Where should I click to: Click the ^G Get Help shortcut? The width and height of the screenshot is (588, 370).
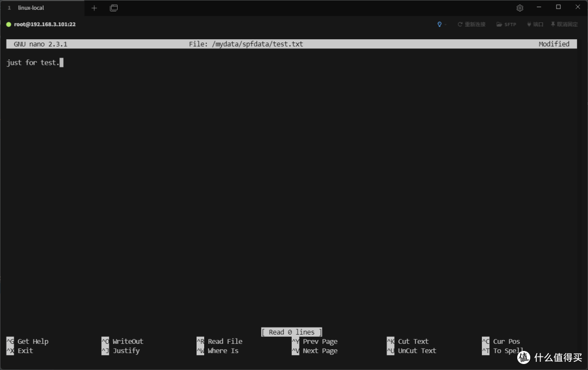point(27,342)
